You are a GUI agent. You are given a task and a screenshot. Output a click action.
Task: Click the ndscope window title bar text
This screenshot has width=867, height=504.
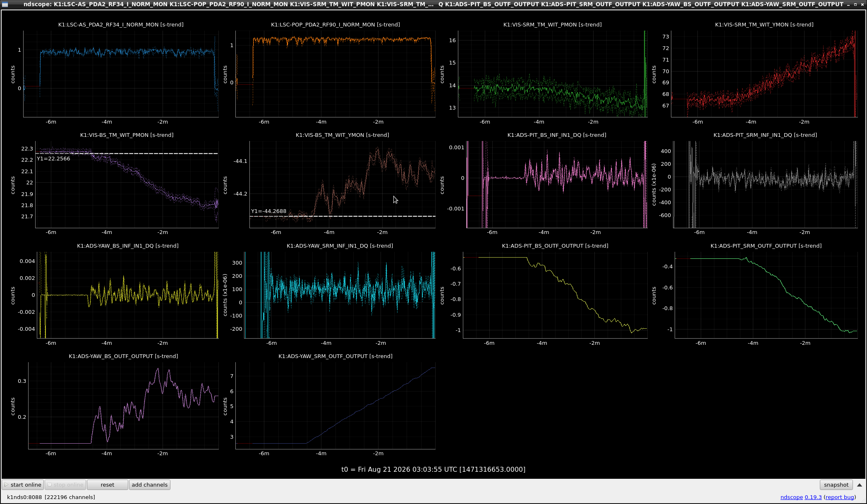coord(433,4)
